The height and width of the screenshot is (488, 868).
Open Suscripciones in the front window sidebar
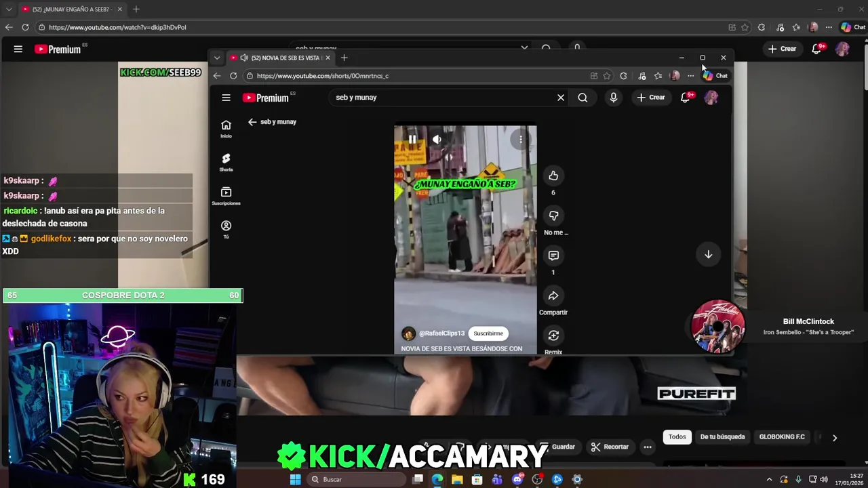tap(226, 196)
